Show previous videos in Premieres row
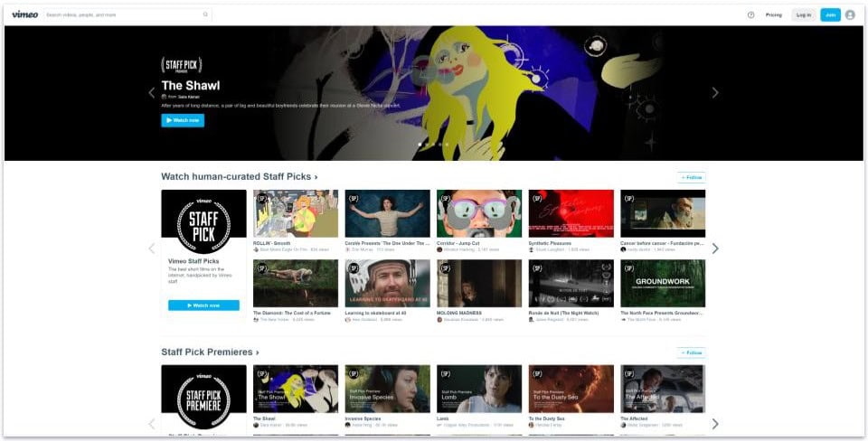This screenshot has height=441, width=868. coord(152,424)
